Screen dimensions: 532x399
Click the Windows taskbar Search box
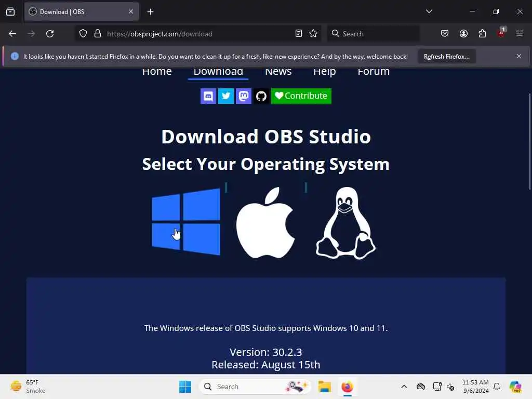[x=255, y=387]
